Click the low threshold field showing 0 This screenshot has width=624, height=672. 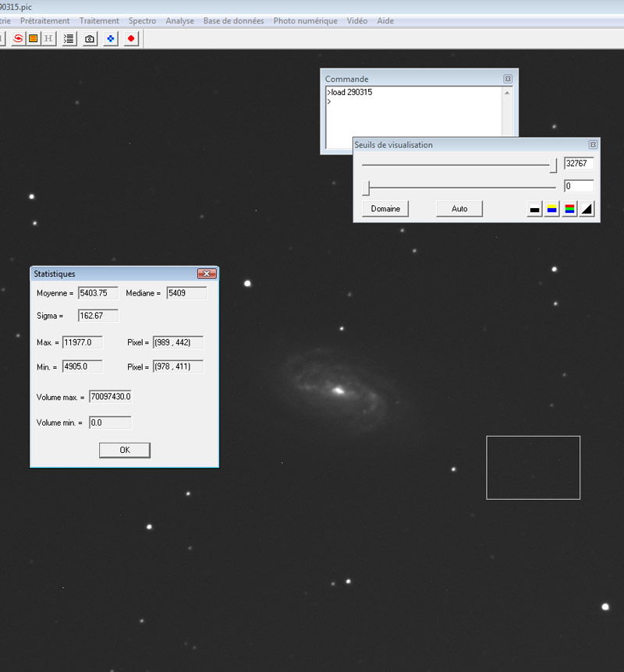point(579,186)
